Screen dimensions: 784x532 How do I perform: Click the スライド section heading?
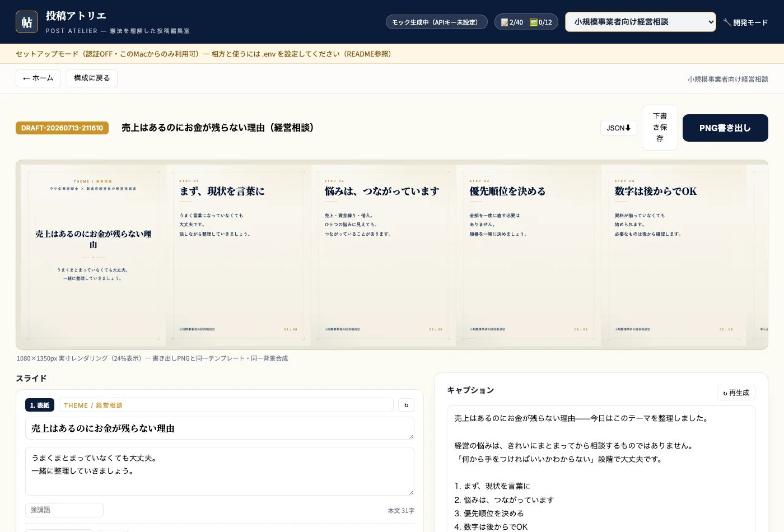point(31,379)
